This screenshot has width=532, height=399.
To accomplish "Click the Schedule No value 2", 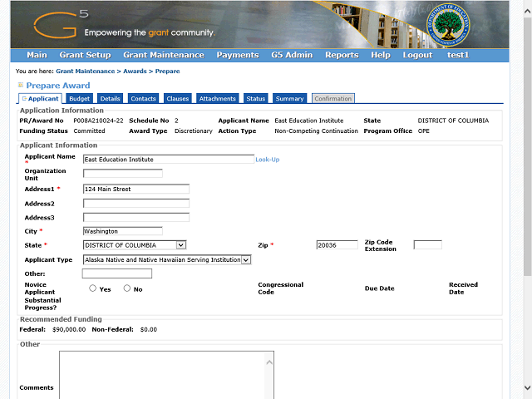I will [176, 121].
